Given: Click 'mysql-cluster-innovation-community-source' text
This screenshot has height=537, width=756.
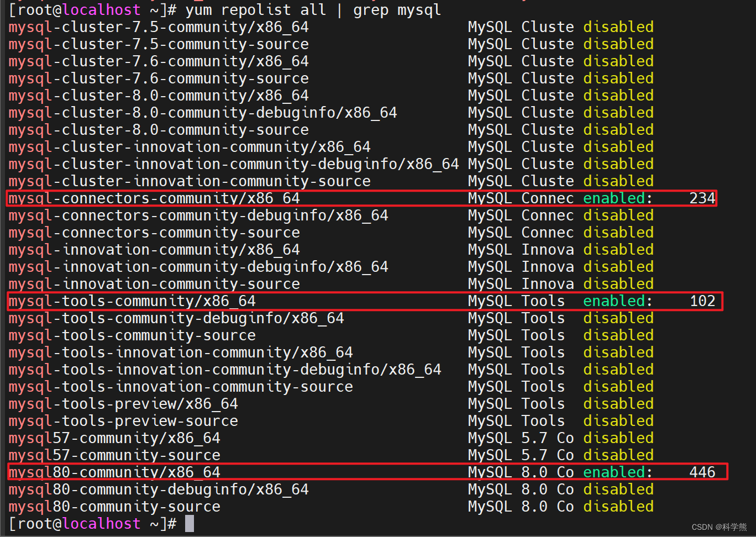Looking at the screenshot, I should click(x=190, y=181).
